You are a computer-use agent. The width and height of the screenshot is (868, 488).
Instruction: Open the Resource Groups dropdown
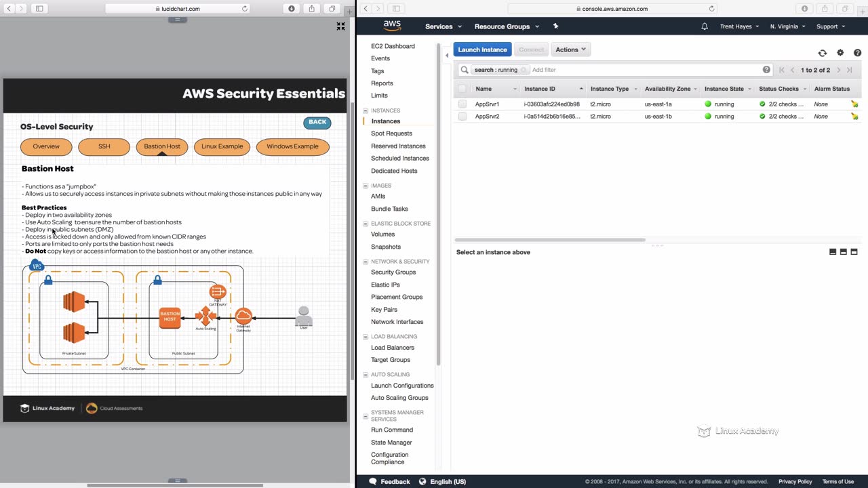coord(507,26)
